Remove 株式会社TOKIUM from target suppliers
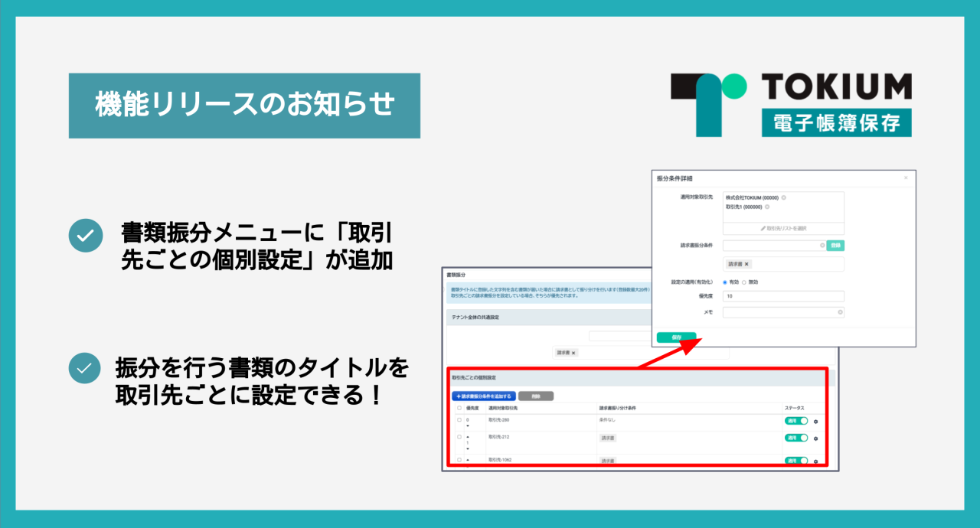 coord(784,197)
